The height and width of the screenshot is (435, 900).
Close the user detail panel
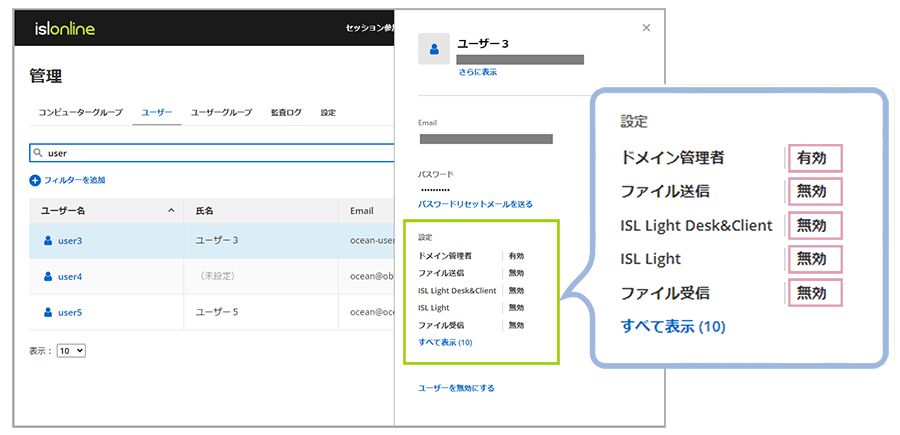click(646, 28)
